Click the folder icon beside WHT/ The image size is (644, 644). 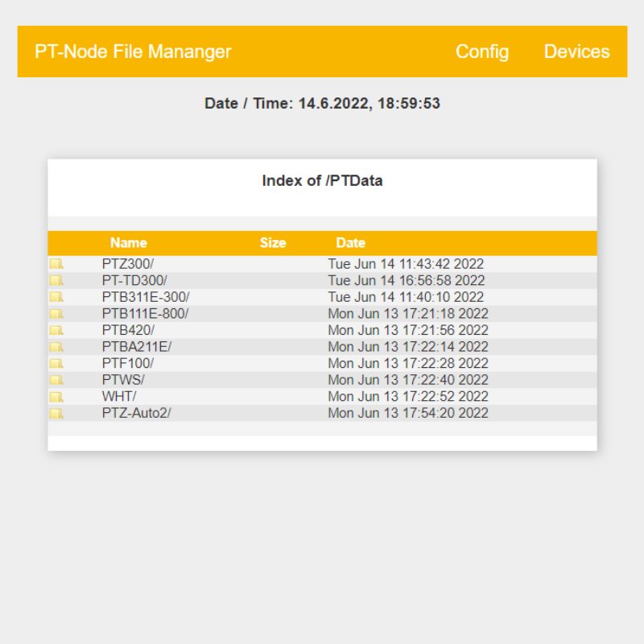56,397
